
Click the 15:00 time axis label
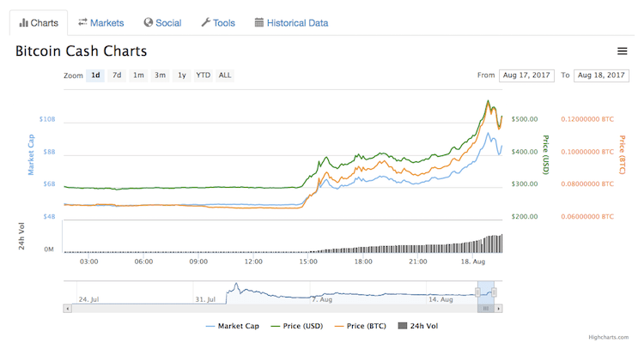[x=308, y=262]
